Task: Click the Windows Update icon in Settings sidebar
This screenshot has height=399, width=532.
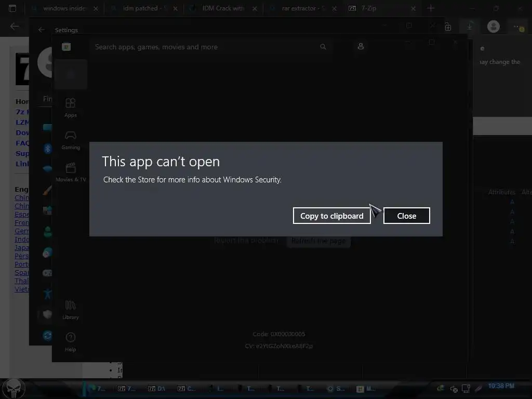Action: [47, 336]
